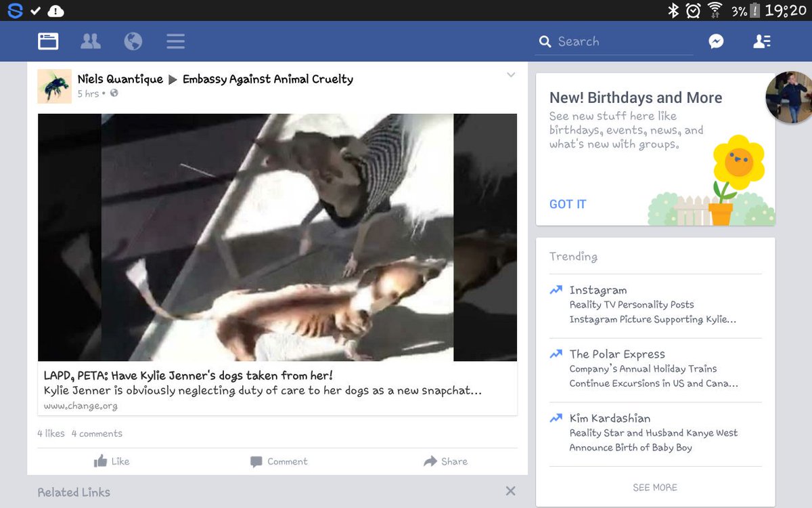Image resolution: width=812 pixels, height=508 pixels.
Task: Open the LAPD, PETA petition headline
Action: [x=188, y=375]
